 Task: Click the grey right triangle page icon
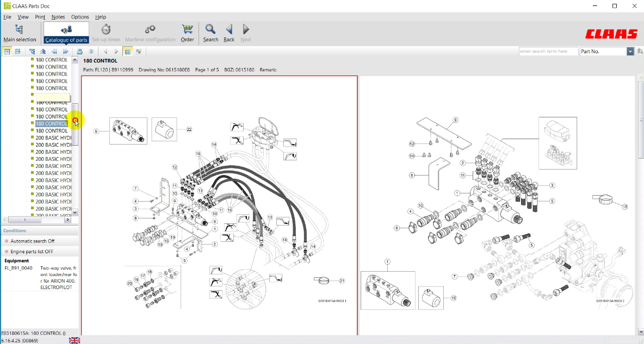[116, 51]
